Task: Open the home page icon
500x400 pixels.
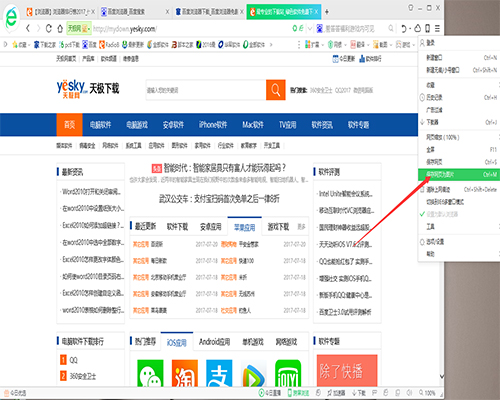Action: [x=60, y=29]
